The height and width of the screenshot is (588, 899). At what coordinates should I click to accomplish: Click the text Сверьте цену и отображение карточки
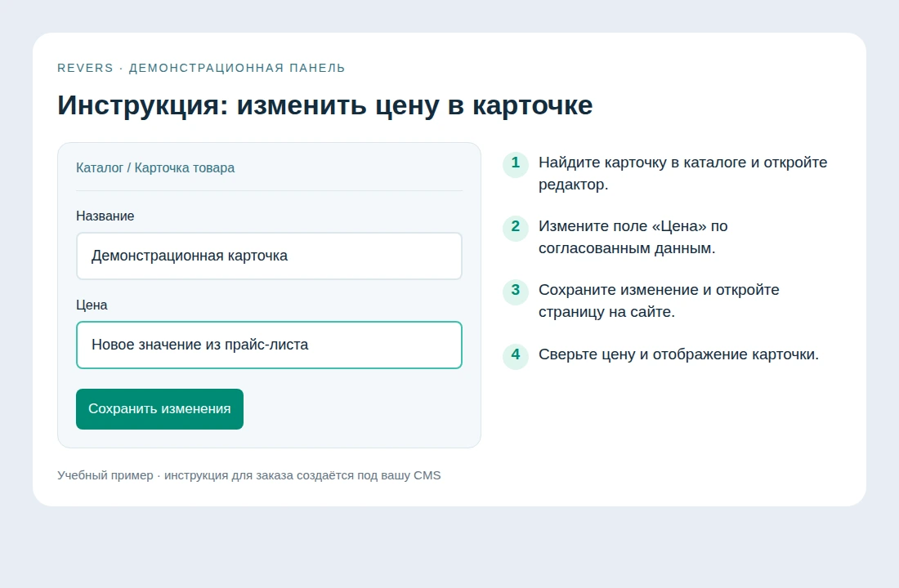click(678, 354)
